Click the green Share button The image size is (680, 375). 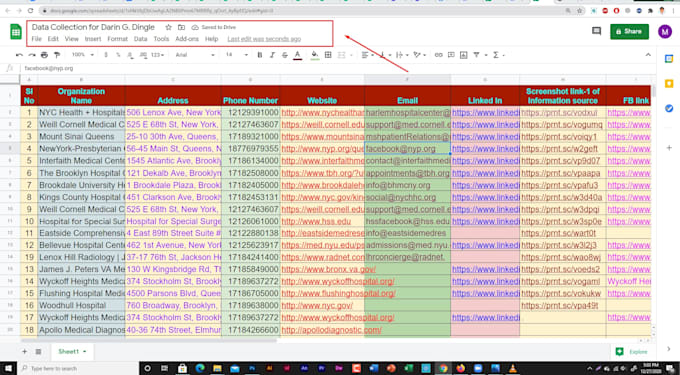[629, 31]
